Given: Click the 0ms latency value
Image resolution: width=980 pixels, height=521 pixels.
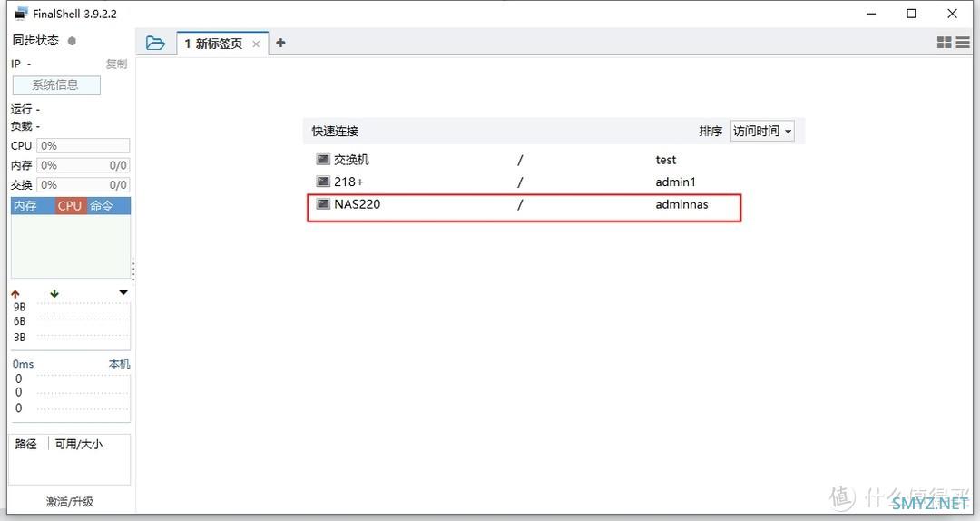Looking at the screenshot, I should point(23,364).
